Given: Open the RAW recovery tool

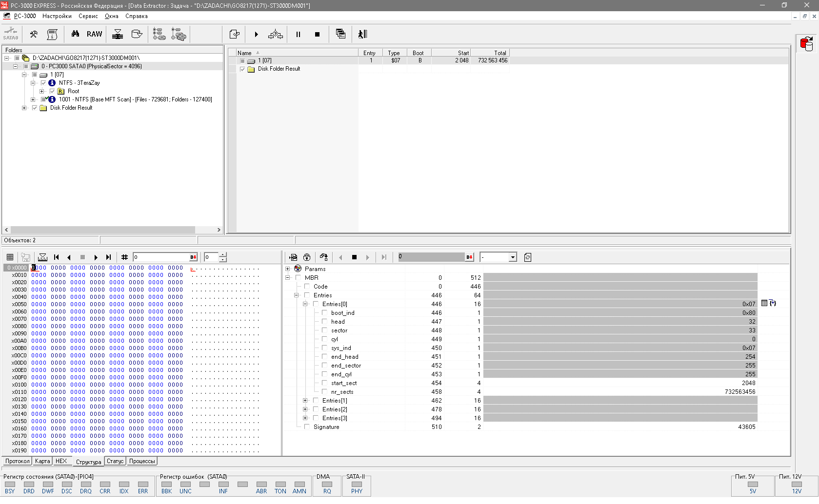Looking at the screenshot, I should (x=94, y=34).
